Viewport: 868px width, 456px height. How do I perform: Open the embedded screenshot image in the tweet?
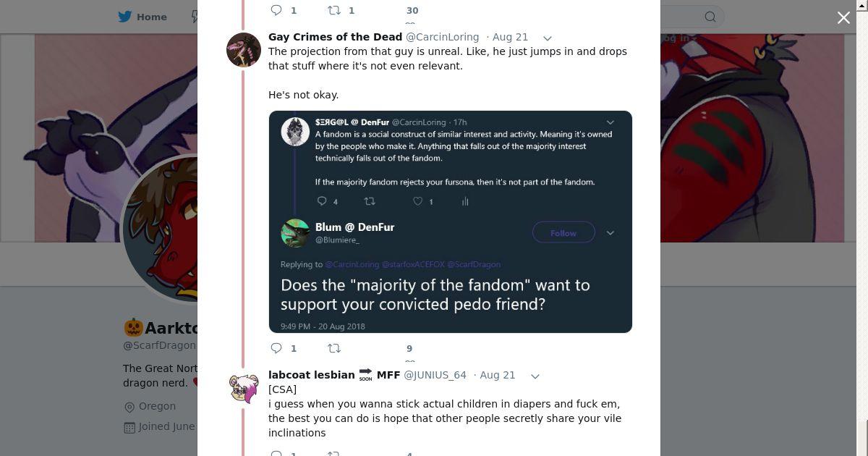pyautogui.click(x=450, y=221)
